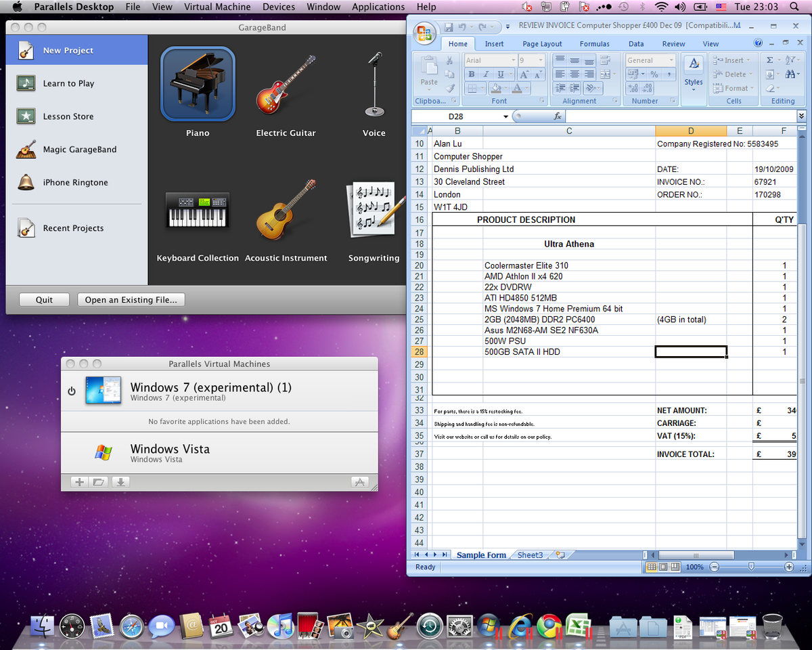Click the Insert Worksheet icon beside Sheet3
The height and width of the screenshot is (650, 812).
pos(560,555)
